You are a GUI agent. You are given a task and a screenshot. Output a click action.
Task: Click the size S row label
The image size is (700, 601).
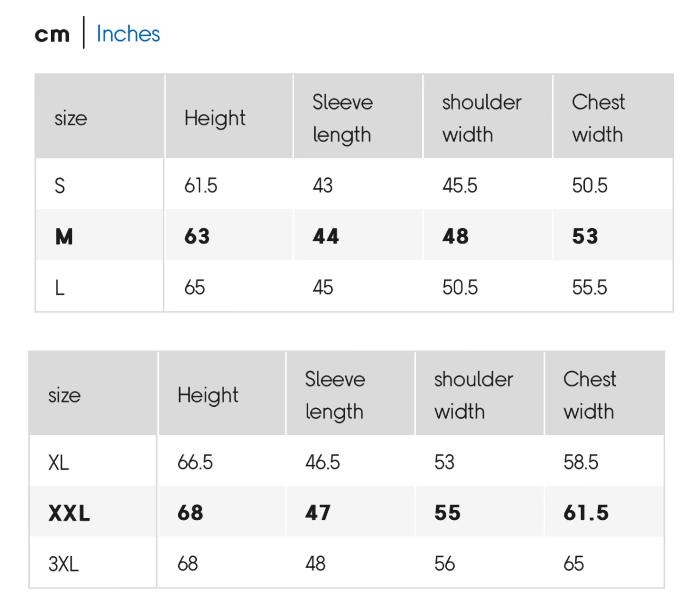coord(60,186)
